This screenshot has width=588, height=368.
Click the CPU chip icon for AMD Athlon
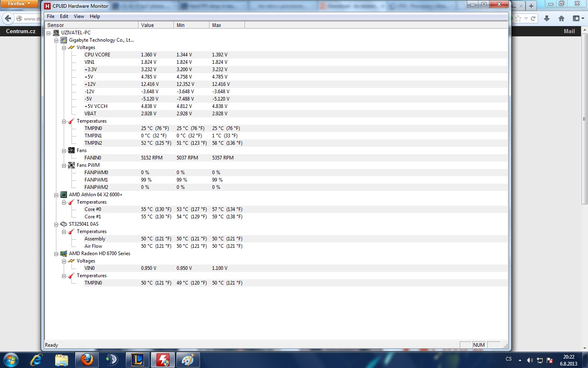click(x=64, y=195)
